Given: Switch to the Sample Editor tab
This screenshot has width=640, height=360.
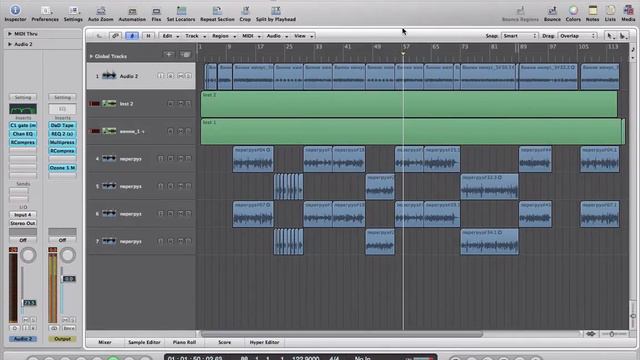Looking at the screenshot, I should (x=144, y=342).
